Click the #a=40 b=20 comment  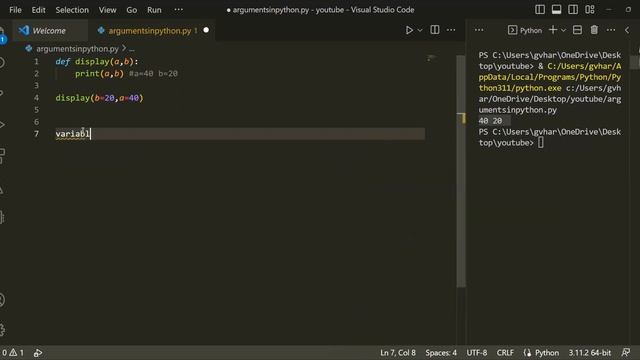[x=153, y=74]
